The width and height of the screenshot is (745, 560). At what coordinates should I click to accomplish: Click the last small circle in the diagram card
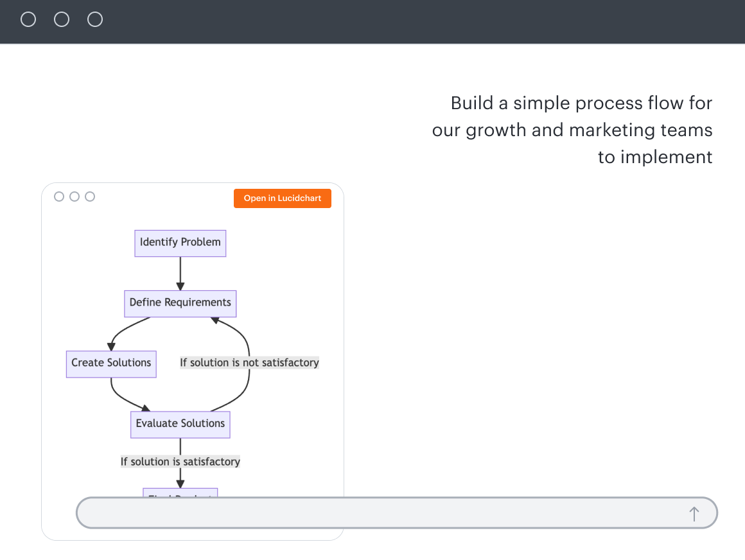[x=90, y=197]
